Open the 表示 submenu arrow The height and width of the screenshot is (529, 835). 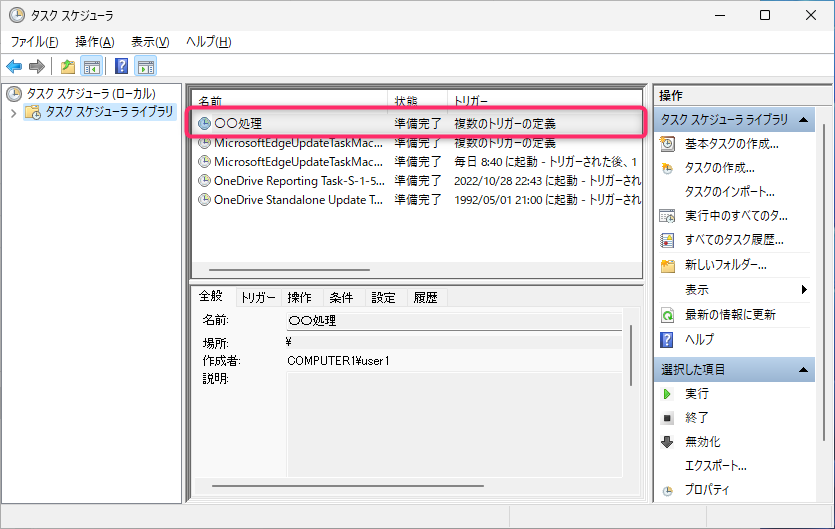(x=804, y=290)
